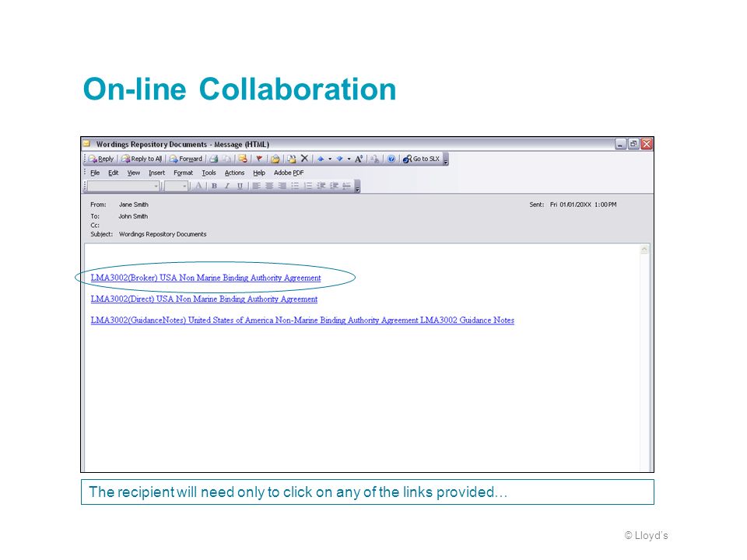
Task: Click the clipboard icon beside the delete X
Action: [x=291, y=159]
